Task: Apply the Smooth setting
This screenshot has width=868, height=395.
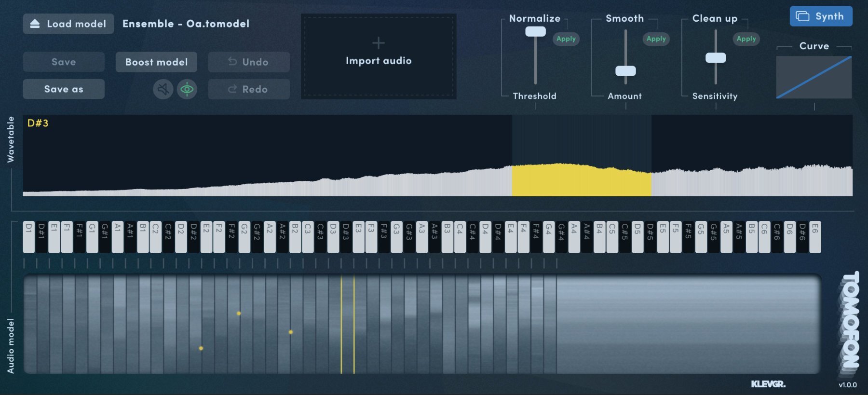Action: coord(656,39)
